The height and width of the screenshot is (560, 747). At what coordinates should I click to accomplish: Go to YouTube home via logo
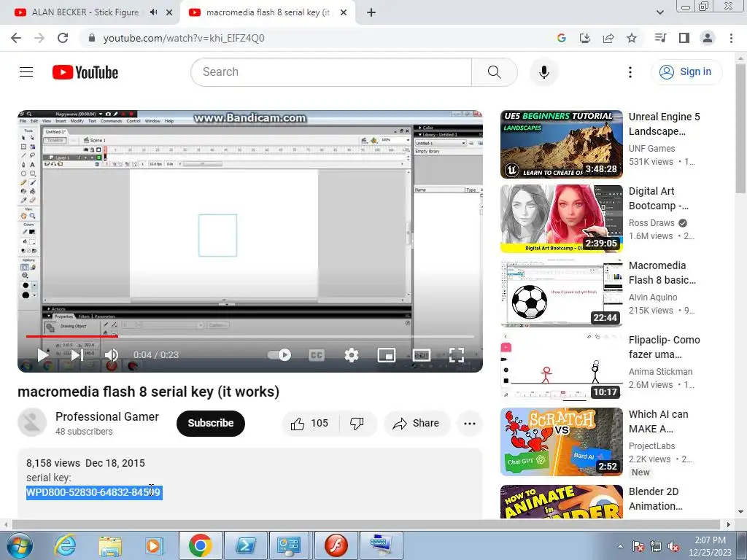point(85,72)
